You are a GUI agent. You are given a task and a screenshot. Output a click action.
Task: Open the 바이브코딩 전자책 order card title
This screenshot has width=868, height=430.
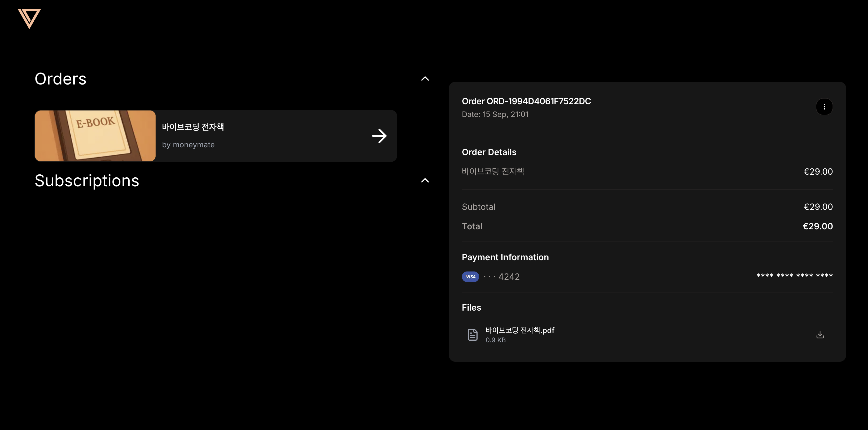(193, 127)
